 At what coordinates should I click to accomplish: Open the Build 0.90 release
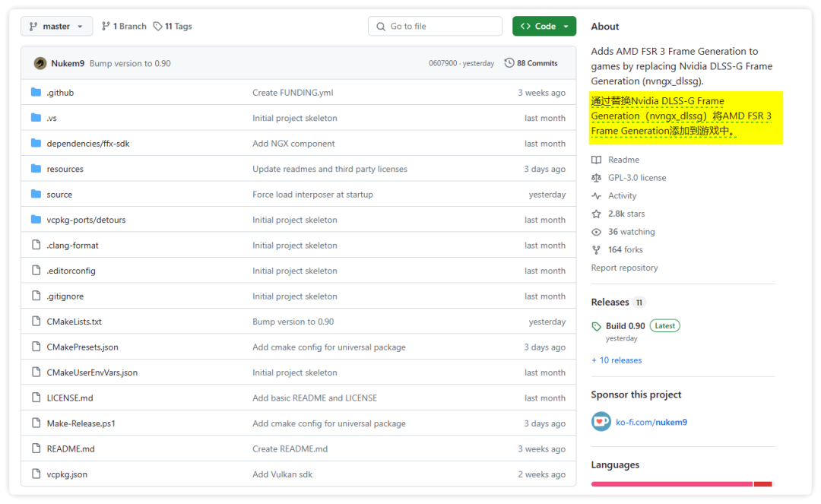tap(625, 325)
